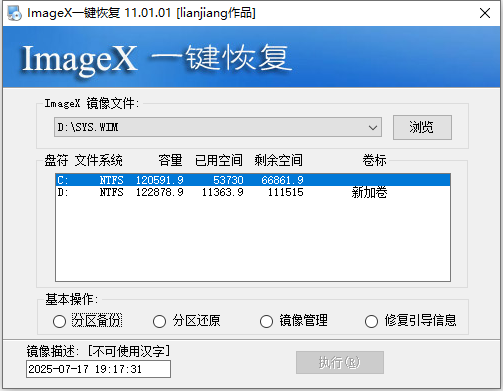This screenshot has width=503, height=391.
Task: Click the 剩余空间 column header
Action: pyautogui.click(x=279, y=160)
